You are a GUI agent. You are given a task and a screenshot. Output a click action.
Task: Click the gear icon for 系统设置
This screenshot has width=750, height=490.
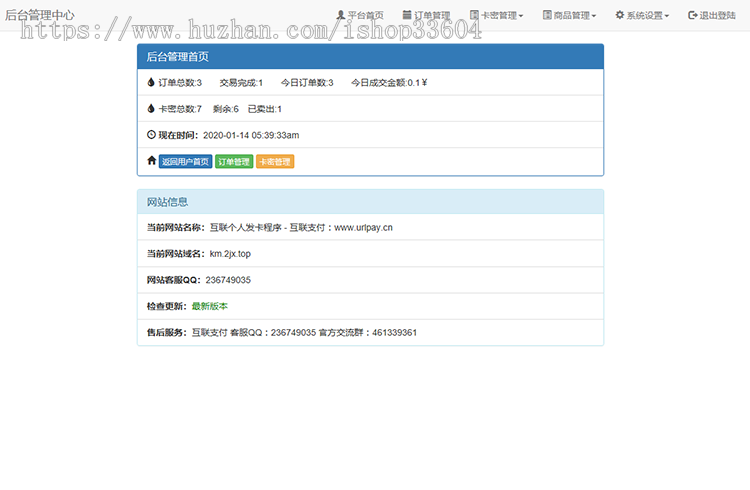[620, 15]
